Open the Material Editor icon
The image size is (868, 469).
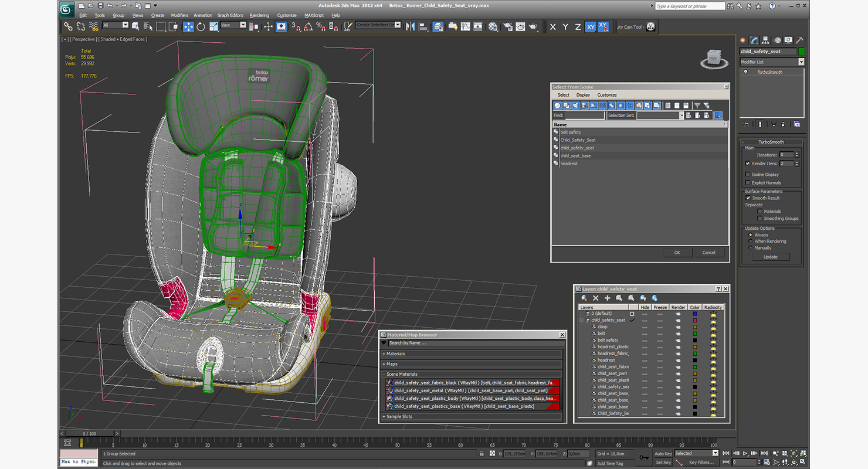tap(493, 26)
